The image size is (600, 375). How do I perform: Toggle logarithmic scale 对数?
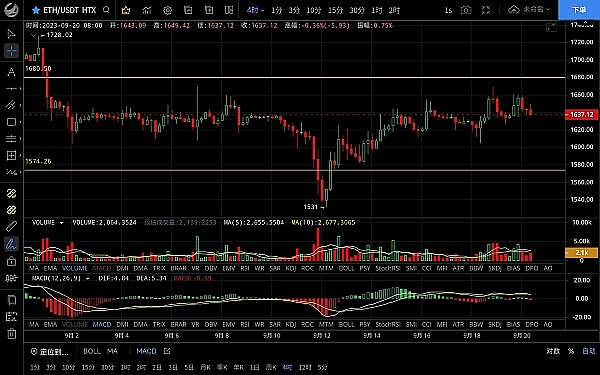click(553, 351)
